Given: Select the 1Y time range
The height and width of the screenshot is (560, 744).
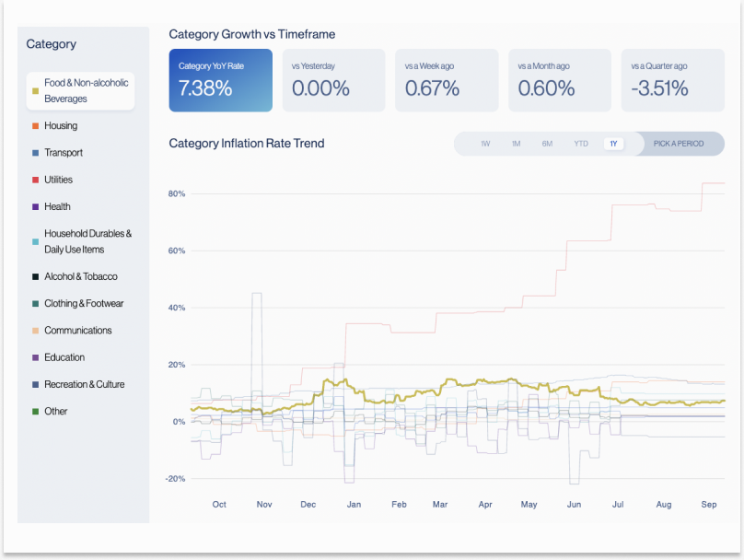Looking at the screenshot, I should [613, 144].
